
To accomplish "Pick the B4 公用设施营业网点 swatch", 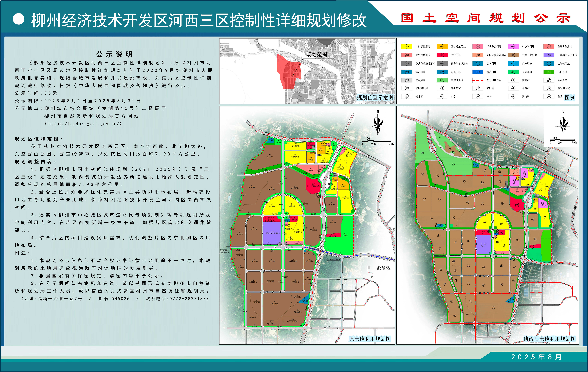I will (478, 55).
